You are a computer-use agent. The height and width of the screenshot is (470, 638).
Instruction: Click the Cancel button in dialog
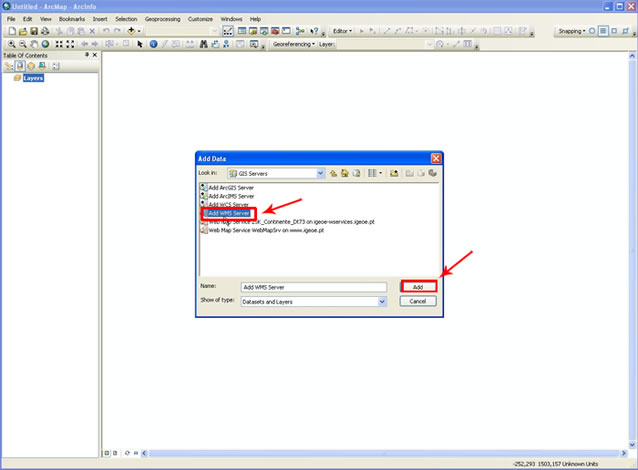418,301
